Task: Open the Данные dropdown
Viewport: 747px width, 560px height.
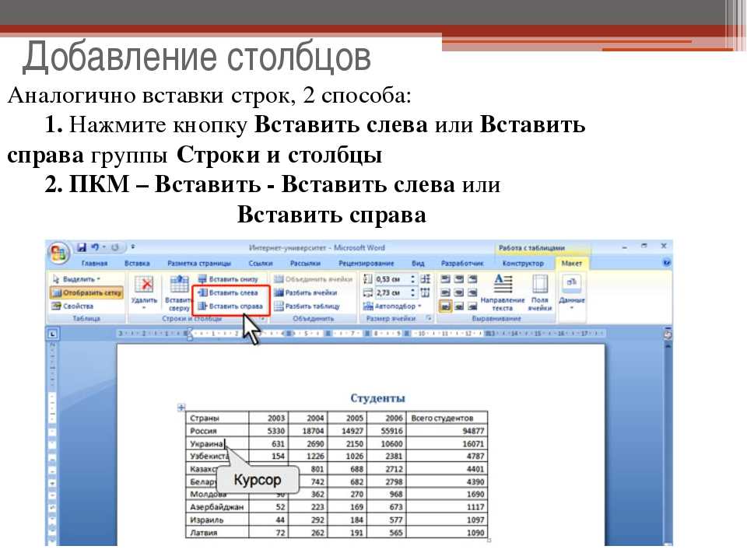Action: (x=572, y=291)
